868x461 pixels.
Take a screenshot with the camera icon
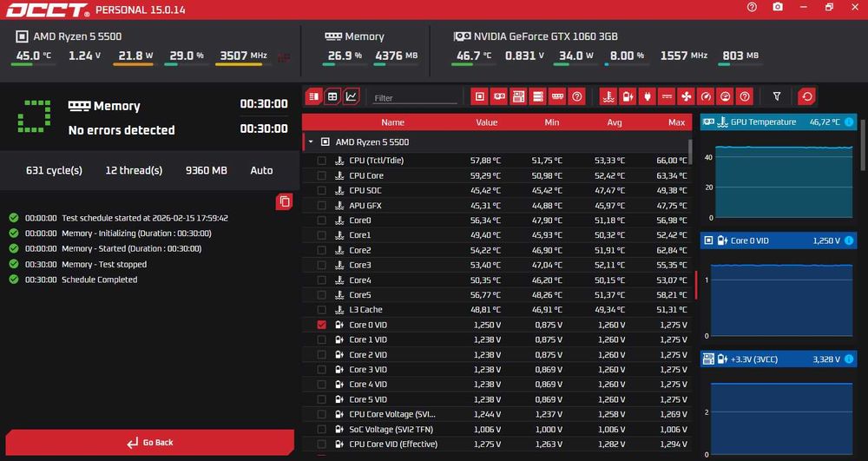(x=778, y=7)
